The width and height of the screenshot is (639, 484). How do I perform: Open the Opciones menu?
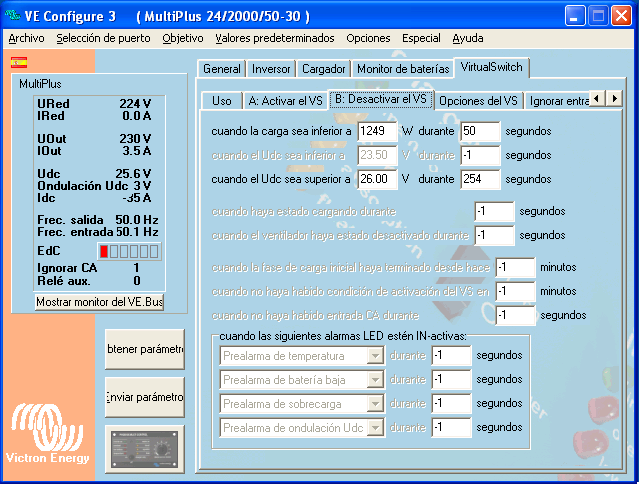pyautogui.click(x=368, y=38)
